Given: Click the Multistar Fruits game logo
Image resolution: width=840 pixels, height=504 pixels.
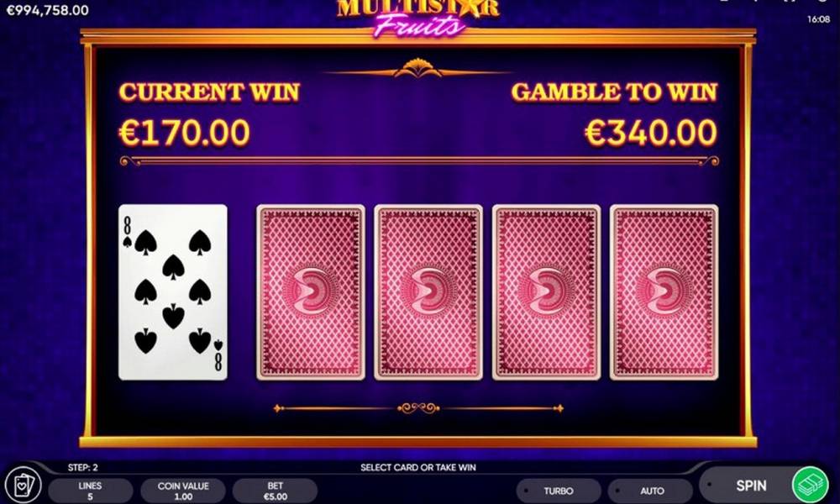Looking at the screenshot, I should click(417, 17).
